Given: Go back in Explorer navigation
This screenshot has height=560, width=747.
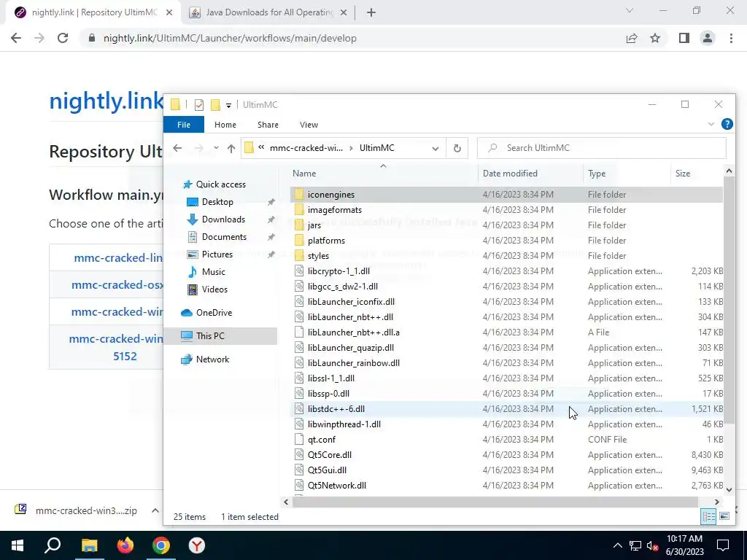Looking at the screenshot, I should click(x=177, y=148).
